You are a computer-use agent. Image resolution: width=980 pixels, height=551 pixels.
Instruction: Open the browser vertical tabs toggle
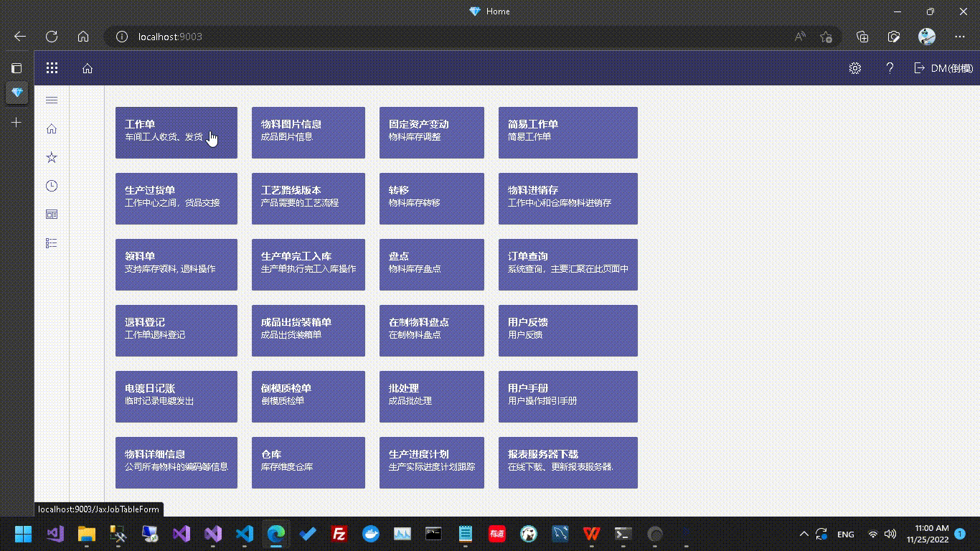tap(17, 68)
